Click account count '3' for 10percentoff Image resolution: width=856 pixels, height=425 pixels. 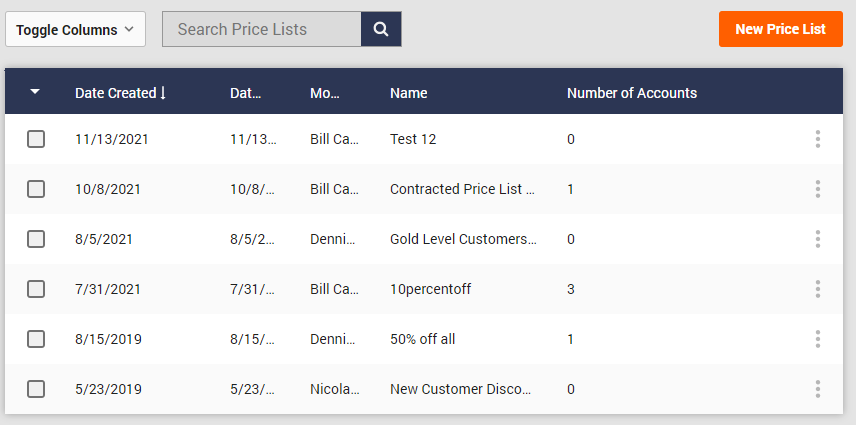click(570, 289)
